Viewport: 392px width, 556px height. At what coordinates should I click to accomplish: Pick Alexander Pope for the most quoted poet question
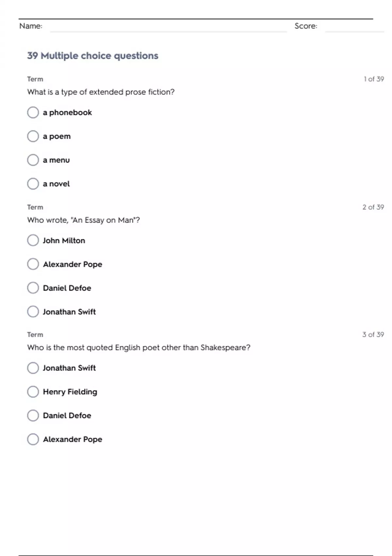33,439
